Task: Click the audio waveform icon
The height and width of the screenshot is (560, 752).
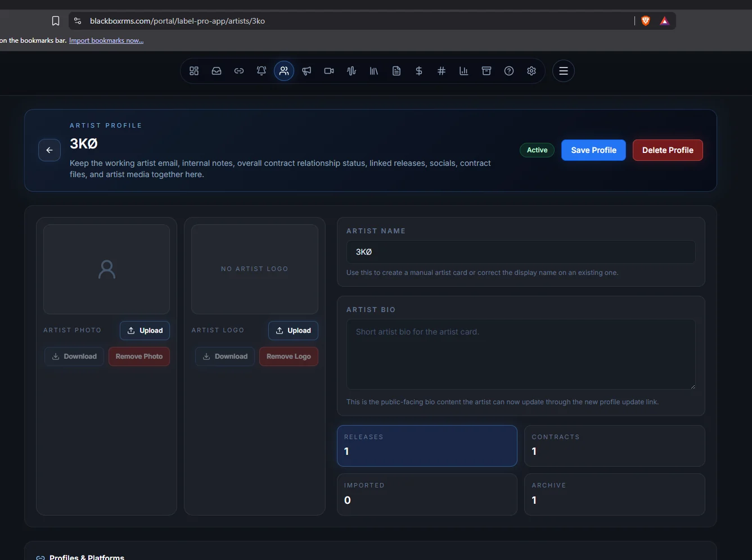Action: 352,71
